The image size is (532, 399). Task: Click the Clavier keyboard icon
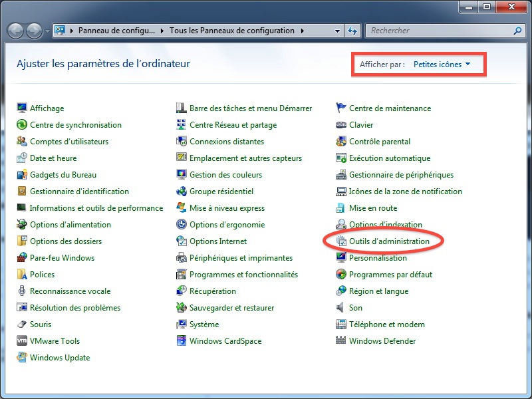(x=340, y=124)
